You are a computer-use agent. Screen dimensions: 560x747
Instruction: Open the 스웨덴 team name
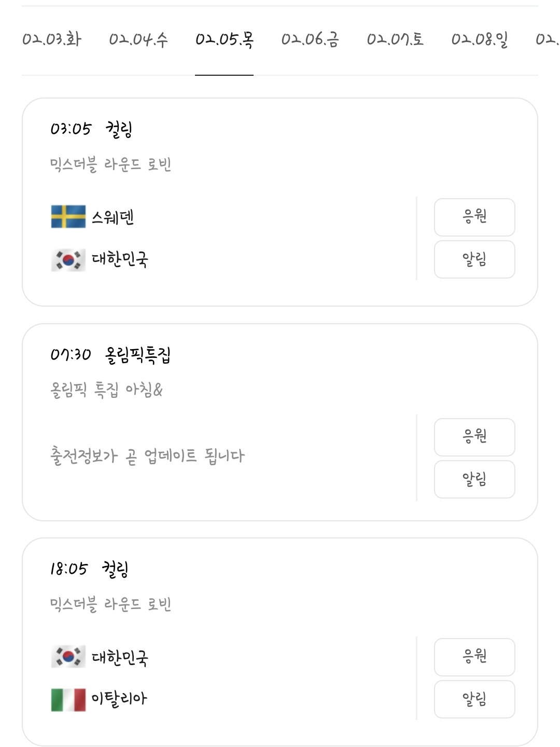point(113,217)
